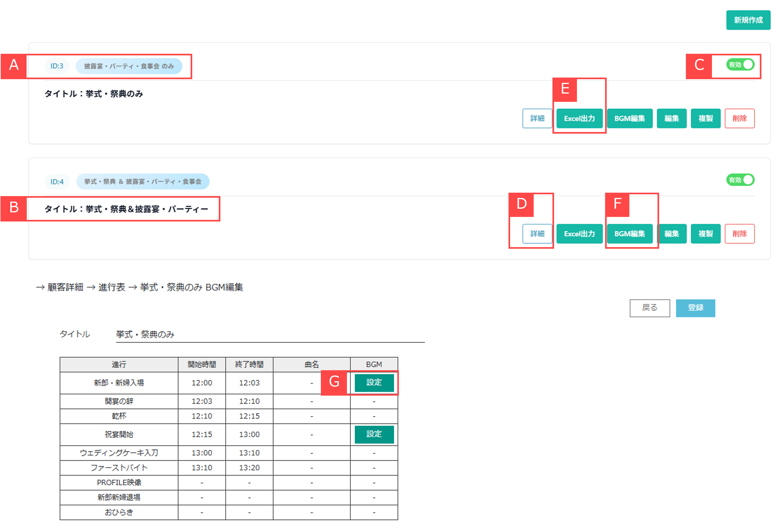Edit schedule ID:3 using 編集
Image resolution: width=782 pixels, height=532 pixels.
tap(672, 119)
